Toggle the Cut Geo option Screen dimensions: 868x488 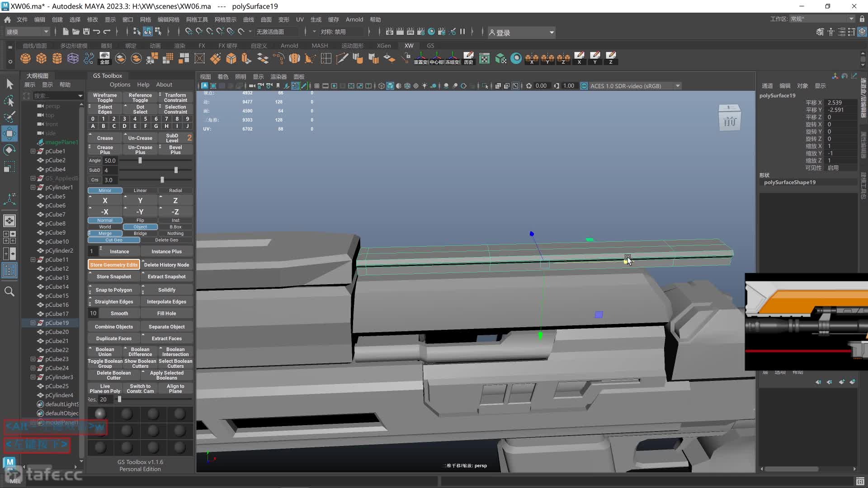(x=114, y=240)
